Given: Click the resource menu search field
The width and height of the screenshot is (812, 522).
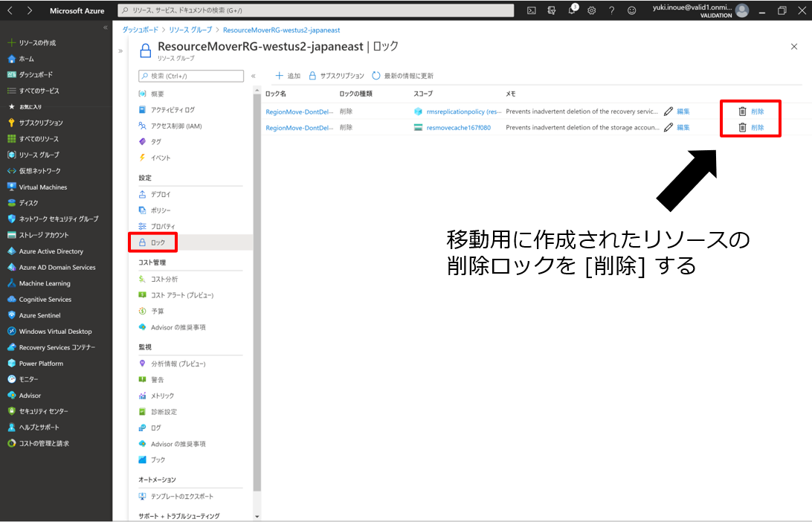Looking at the screenshot, I should [191, 76].
